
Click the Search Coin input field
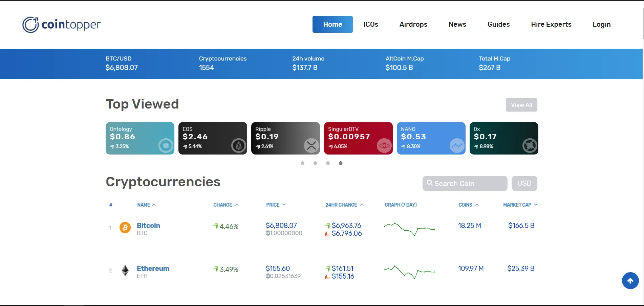click(465, 183)
